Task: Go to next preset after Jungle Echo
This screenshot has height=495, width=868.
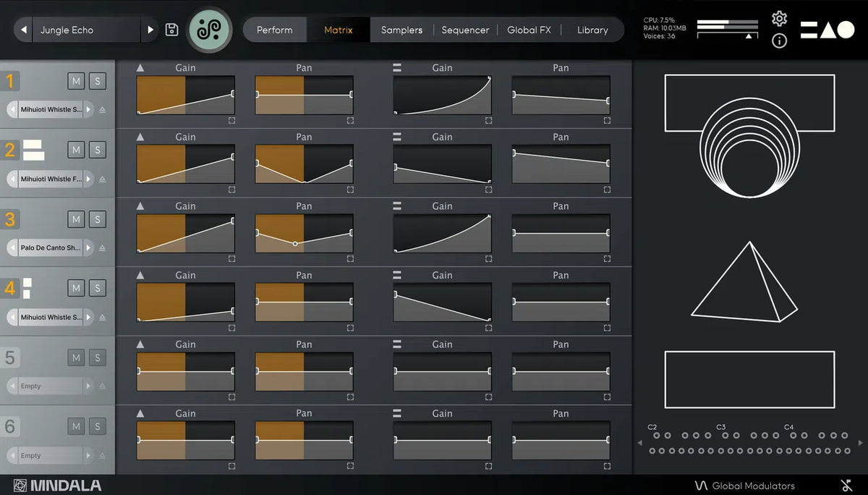Action: [150, 30]
